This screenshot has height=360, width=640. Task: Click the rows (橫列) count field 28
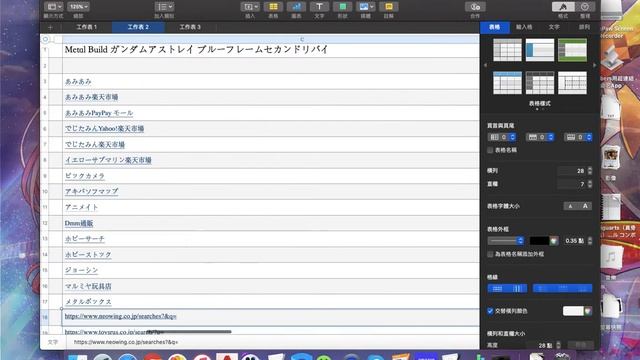[572, 171]
